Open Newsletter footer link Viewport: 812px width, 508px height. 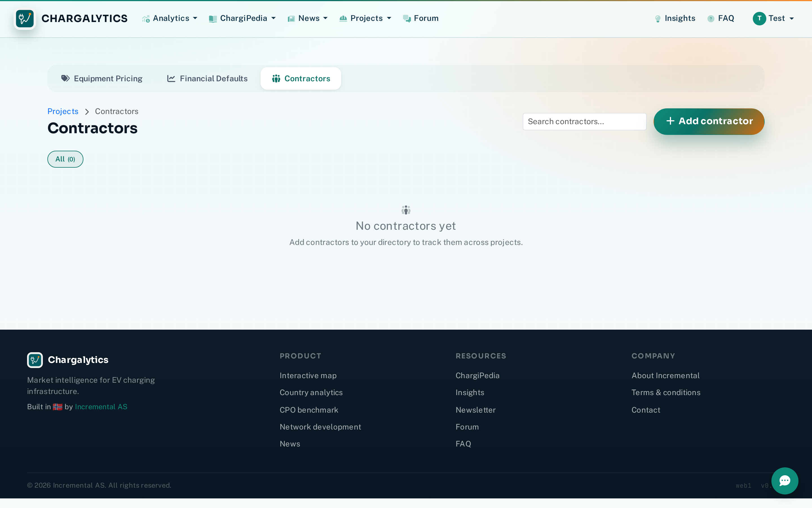click(475, 410)
